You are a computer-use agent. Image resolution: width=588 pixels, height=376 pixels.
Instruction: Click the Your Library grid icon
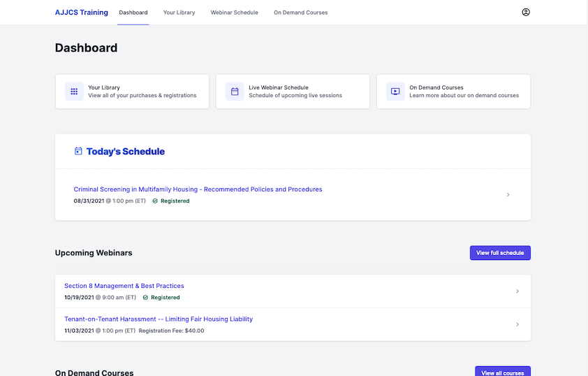(74, 92)
